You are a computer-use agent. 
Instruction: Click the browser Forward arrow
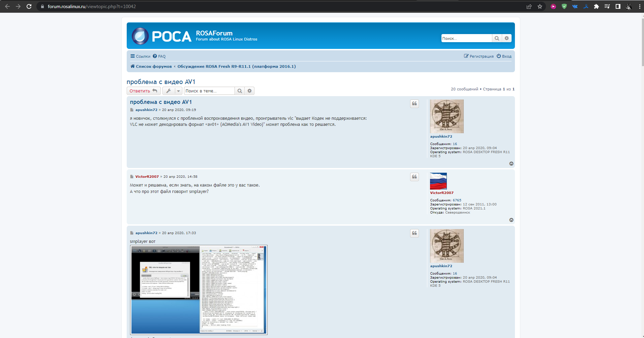pos(18,6)
